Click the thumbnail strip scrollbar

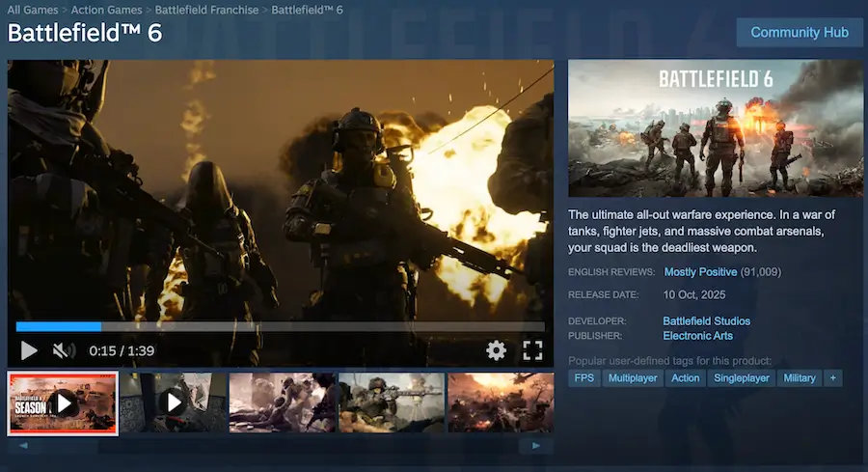[280, 445]
